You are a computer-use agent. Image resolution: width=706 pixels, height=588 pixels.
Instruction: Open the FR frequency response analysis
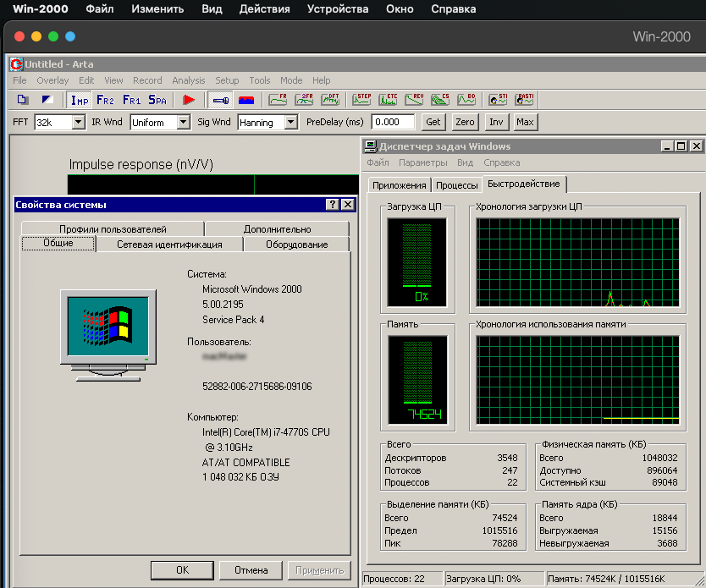click(x=278, y=100)
